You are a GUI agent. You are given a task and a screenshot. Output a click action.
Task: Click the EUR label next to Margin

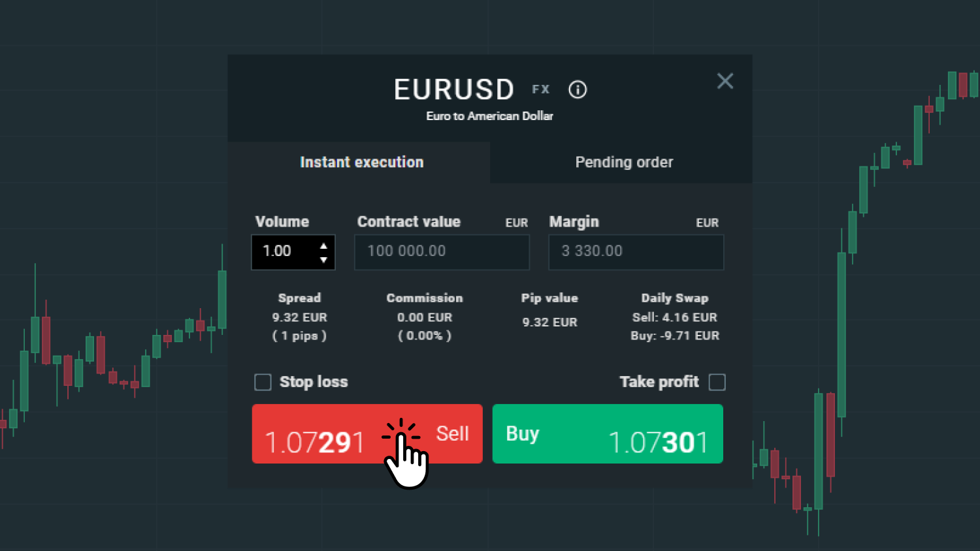(x=708, y=223)
